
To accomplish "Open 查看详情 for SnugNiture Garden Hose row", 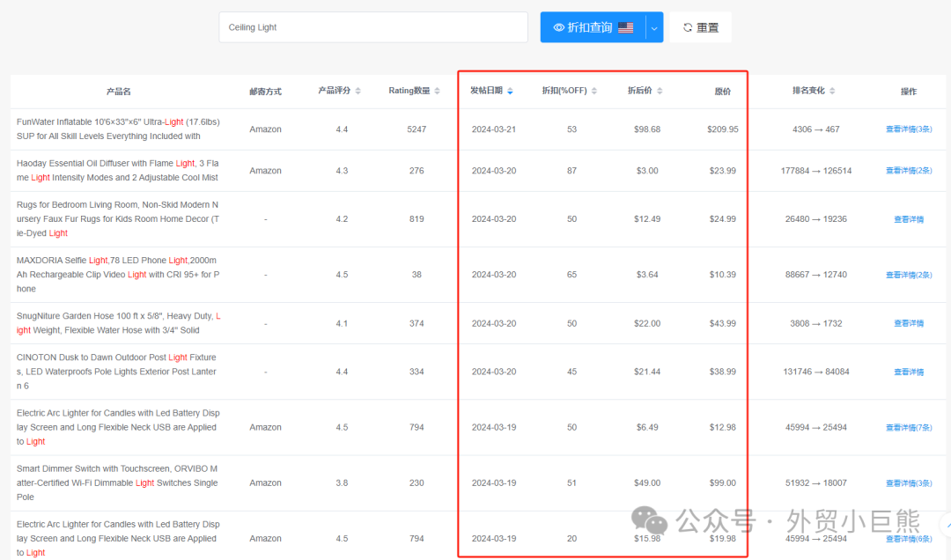I will pyautogui.click(x=909, y=323).
